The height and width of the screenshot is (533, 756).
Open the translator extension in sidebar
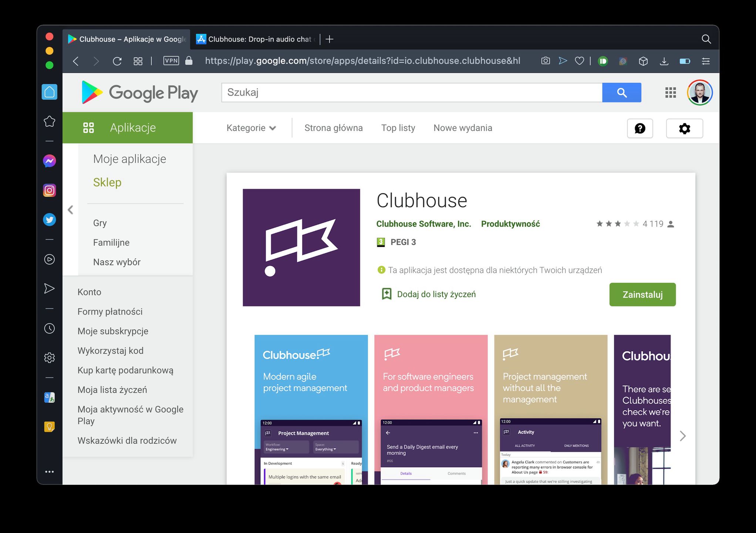click(x=50, y=398)
